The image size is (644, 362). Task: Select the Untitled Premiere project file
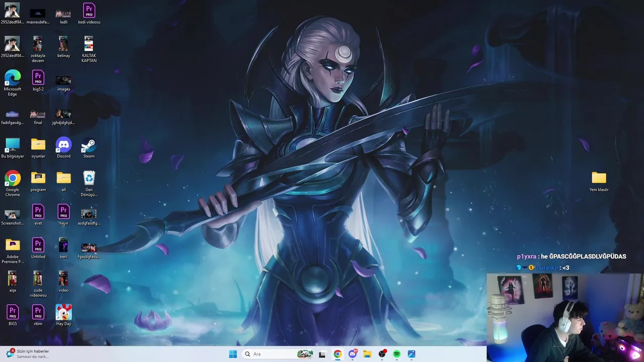coord(38,248)
